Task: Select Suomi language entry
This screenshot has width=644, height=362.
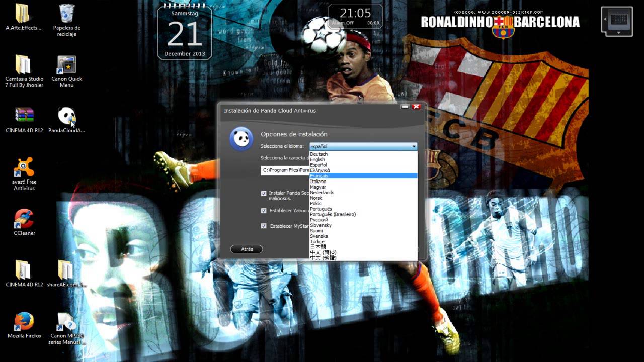Action: [x=363, y=231]
